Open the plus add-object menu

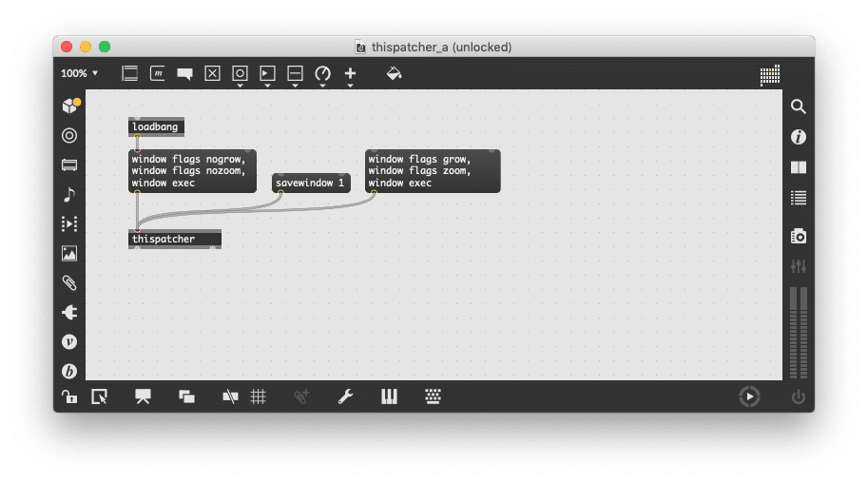tap(350, 73)
